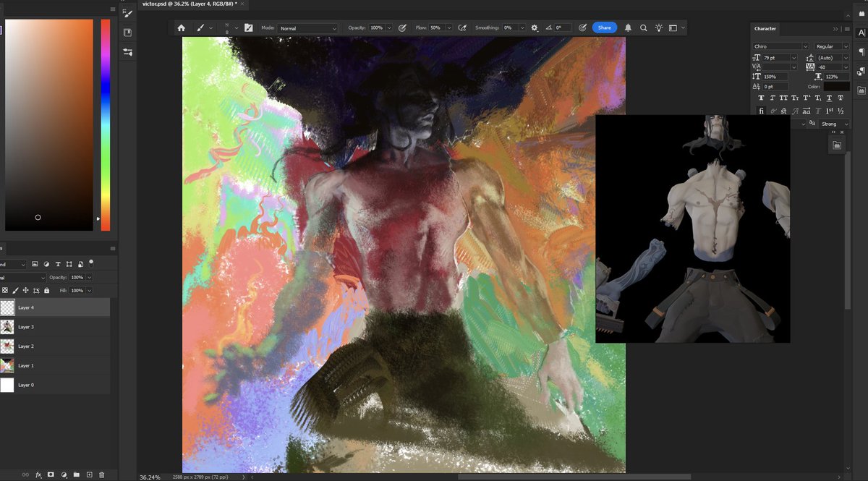This screenshot has width=868, height=481.
Task: Select Layer 1 in Layers panel
Action: click(x=55, y=365)
